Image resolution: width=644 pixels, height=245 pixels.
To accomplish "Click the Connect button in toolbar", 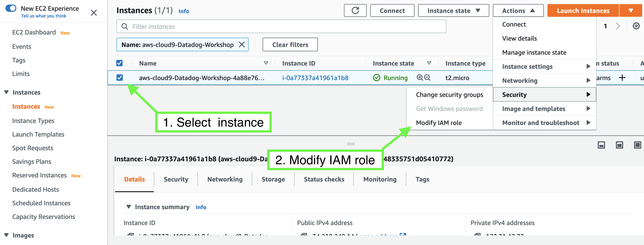I will point(392,10).
